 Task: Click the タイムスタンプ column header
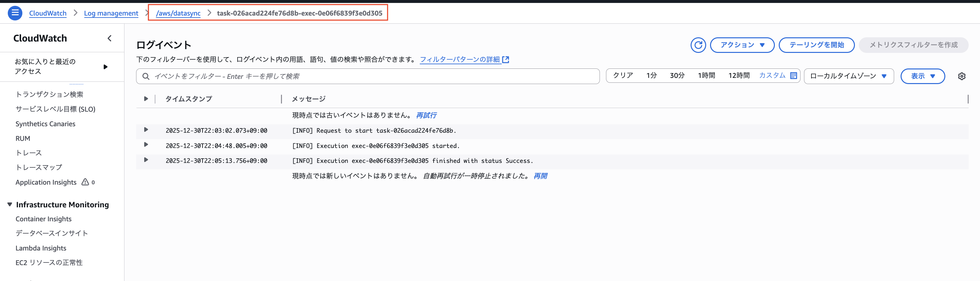[189, 99]
